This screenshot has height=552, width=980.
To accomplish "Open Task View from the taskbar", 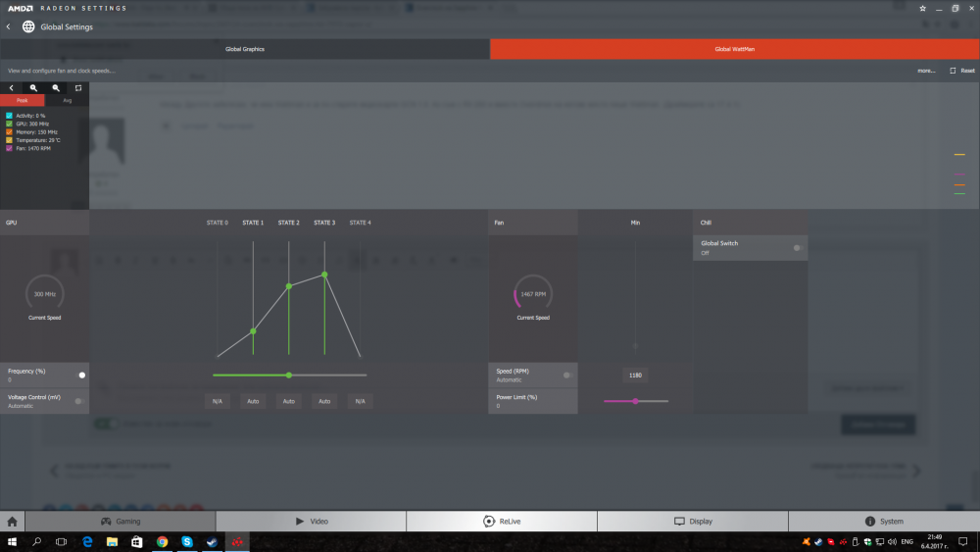I will click(x=61, y=541).
